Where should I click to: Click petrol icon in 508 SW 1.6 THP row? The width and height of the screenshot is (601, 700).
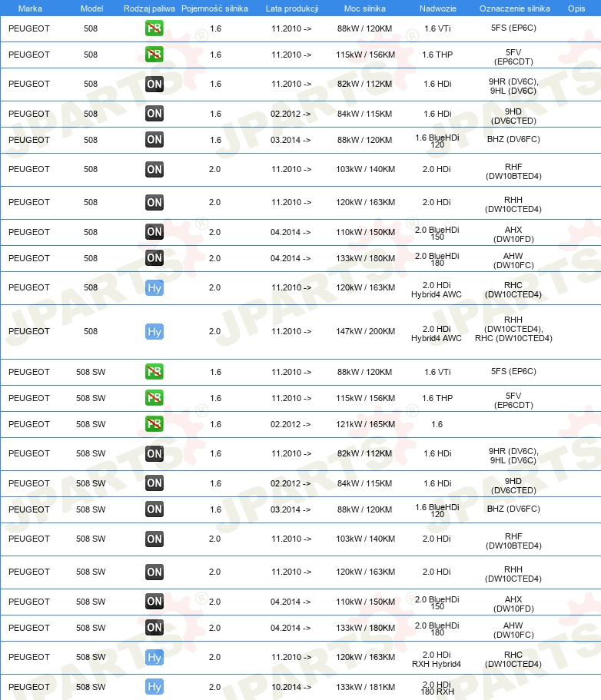[x=154, y=398]
